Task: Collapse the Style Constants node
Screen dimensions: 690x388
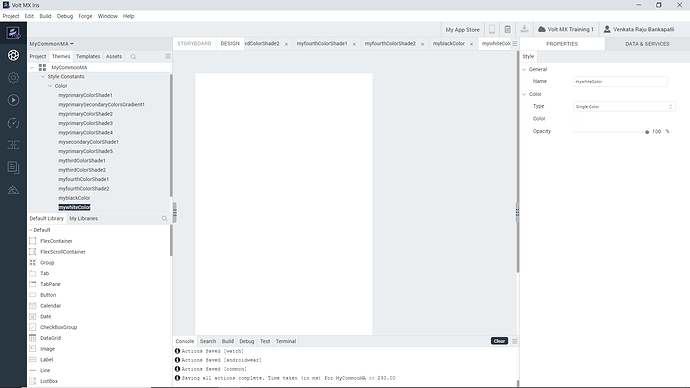Action: pos(43,77)
